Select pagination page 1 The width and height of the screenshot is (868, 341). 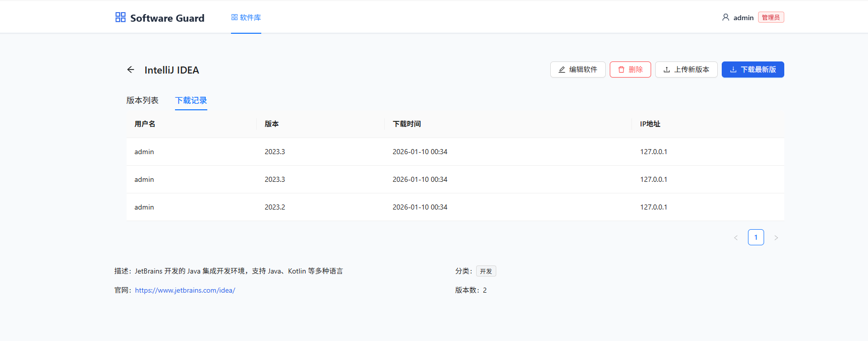(x=756, y=237)
